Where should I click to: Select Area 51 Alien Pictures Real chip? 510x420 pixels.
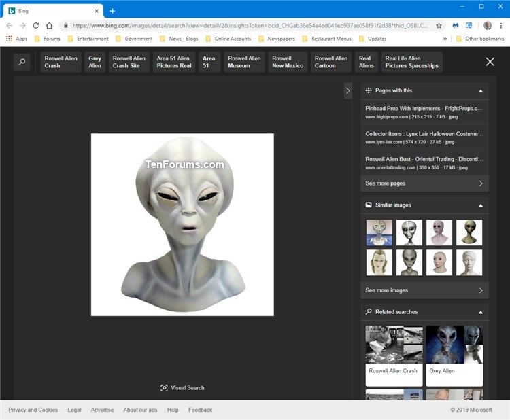pos(174,62)
